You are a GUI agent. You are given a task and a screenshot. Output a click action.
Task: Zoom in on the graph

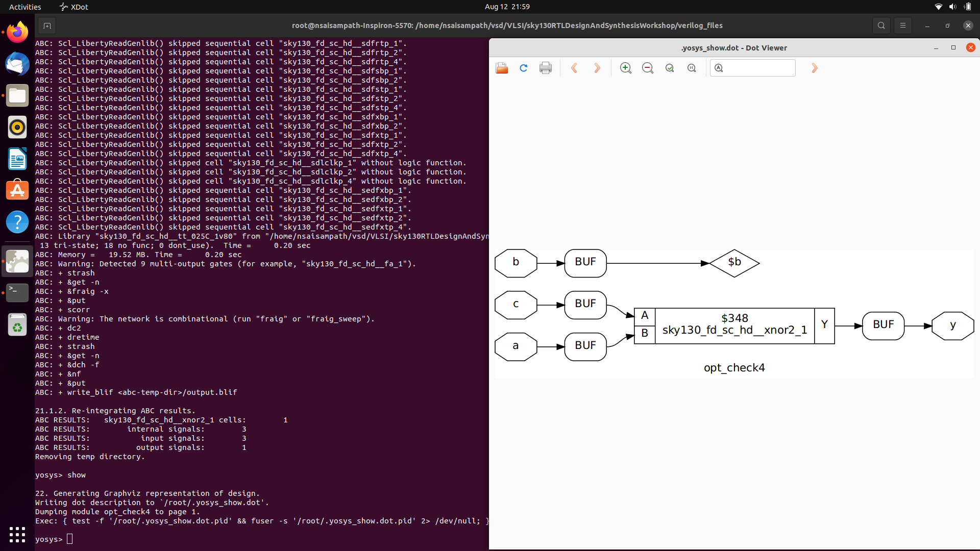point(626,68)
